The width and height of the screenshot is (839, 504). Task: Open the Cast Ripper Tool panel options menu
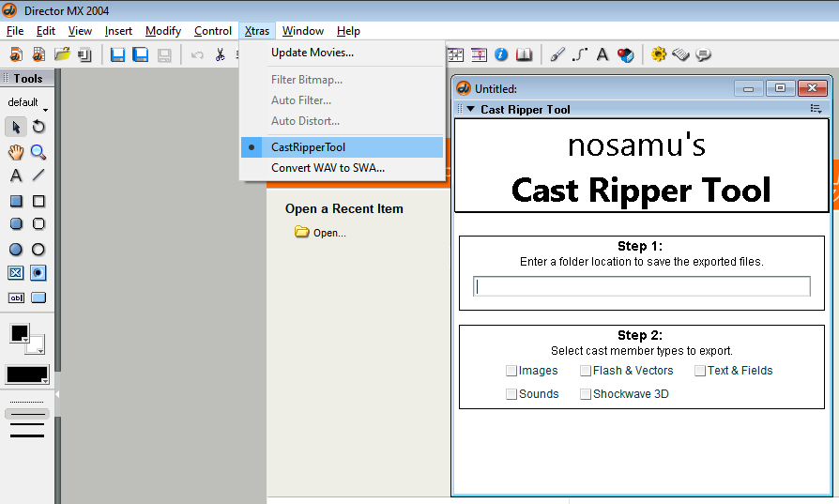tap(816, 109)
